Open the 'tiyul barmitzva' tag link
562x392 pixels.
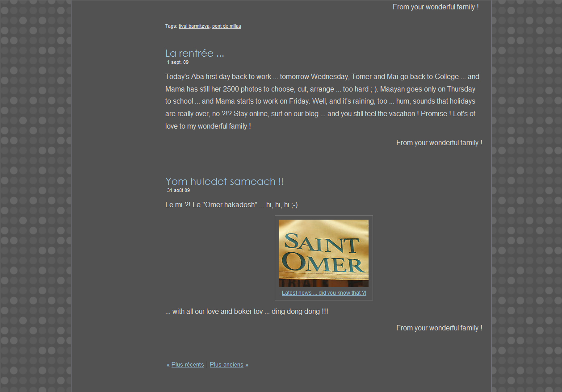[194, 26]
